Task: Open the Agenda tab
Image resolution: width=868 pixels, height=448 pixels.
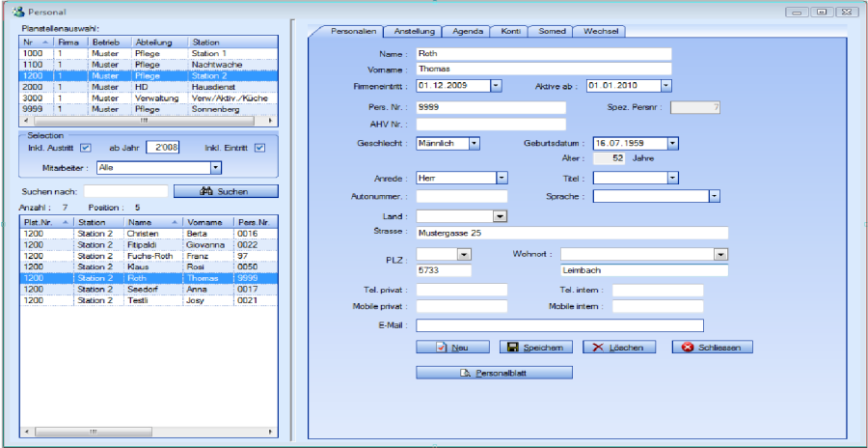Action: (470, 31)
